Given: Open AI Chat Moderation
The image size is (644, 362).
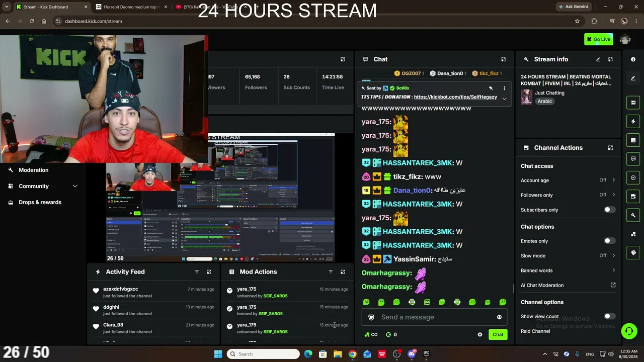Looking at the screenshot, I should pos(568,285).
